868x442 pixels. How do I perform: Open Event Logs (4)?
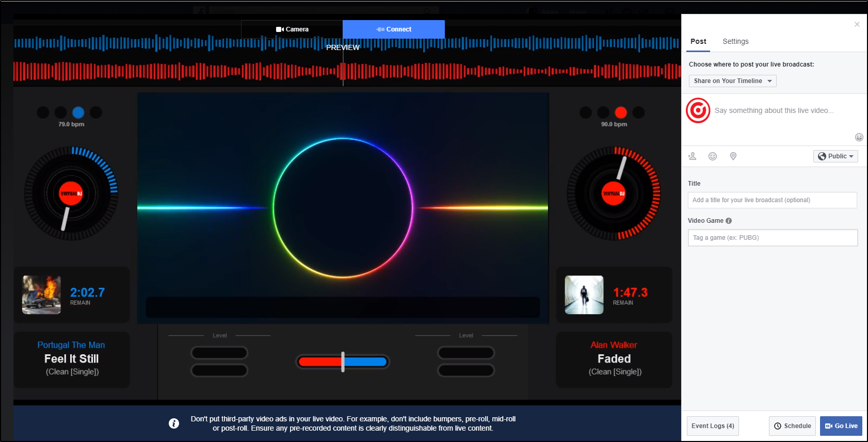coord(713,426)
